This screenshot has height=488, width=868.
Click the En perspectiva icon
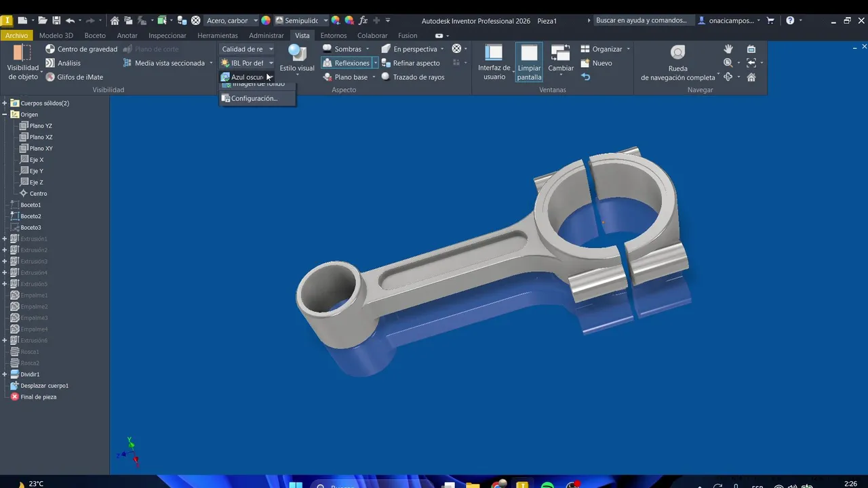(x=386, y=49)
